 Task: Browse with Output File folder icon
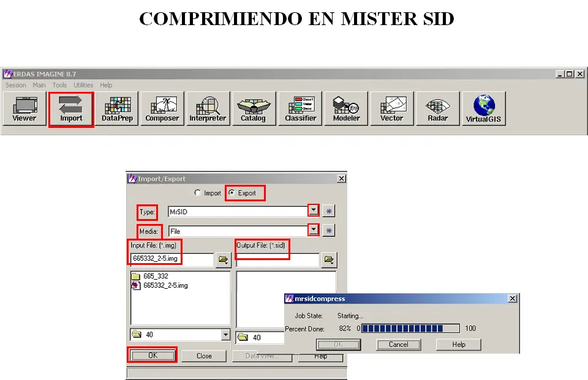coord(329,259)
